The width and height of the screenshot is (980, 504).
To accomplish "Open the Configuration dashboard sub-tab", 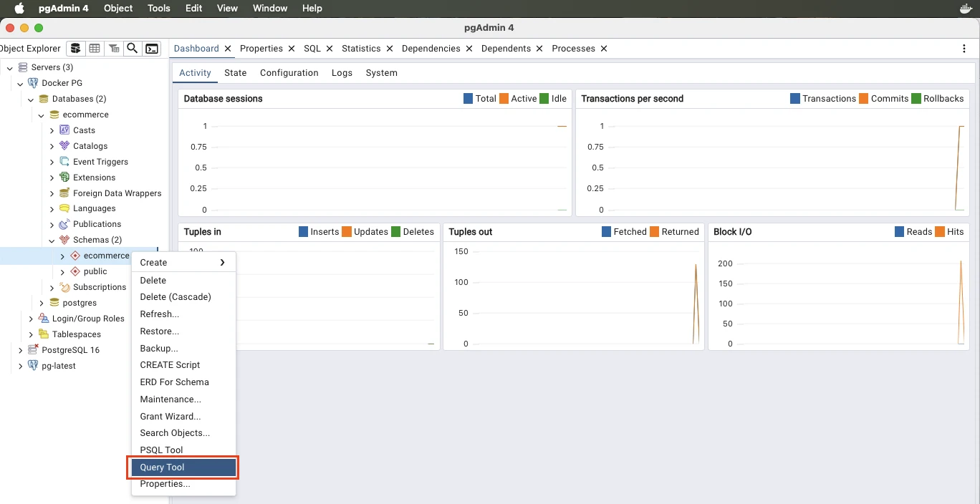I will tap(289, 73).
